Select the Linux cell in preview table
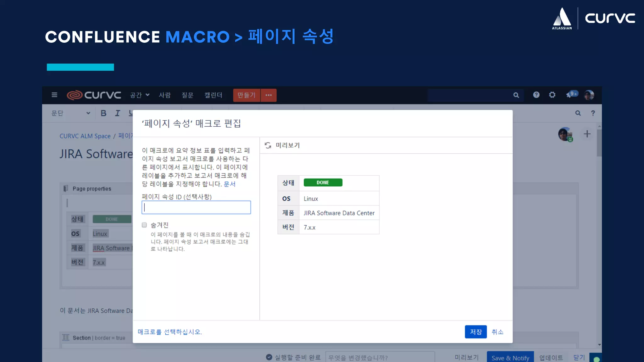 [339, 199]
